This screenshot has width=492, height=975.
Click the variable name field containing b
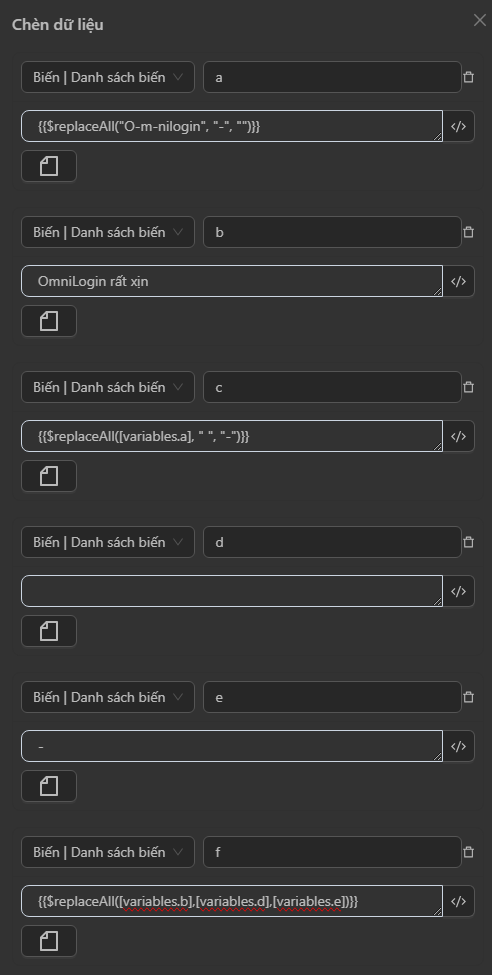point(332,232)
